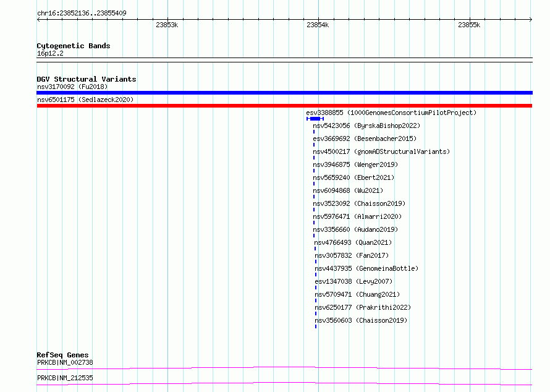Screen dimensions: 550x392
Task: Open nsv5423056 (ByrskaBishop2022) variant
Action: 366,126
